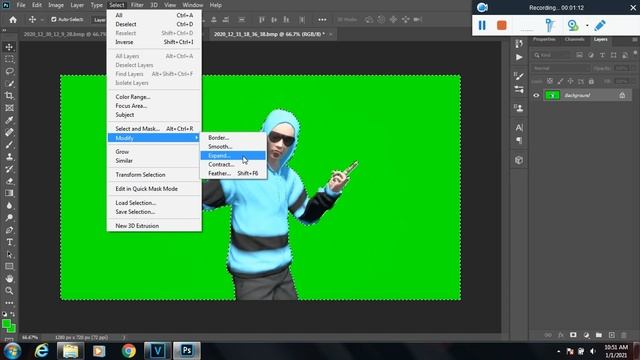The height and width of the screenshot is (360, 640).
Task: Choose Edit in Quick Mask Mode
Action: tap(154, 189)
